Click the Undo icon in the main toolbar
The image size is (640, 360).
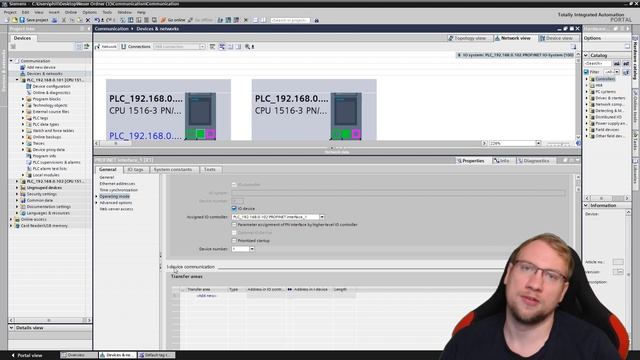click(x=97, y=20)
